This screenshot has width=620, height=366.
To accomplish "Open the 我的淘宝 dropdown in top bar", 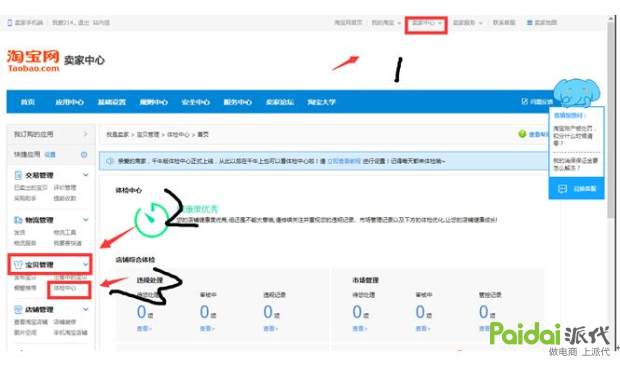I will [x=386, y=23].
